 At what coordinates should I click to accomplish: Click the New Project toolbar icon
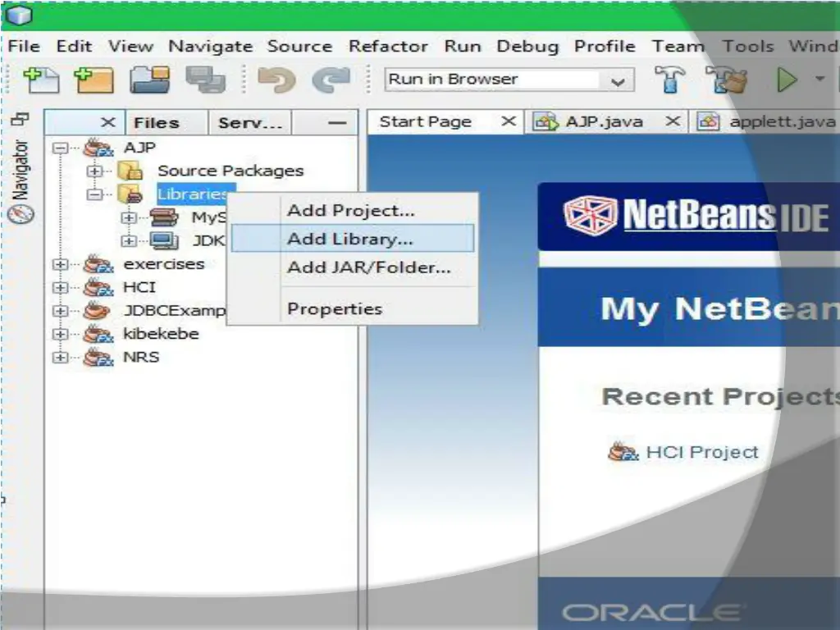[94, 80]
